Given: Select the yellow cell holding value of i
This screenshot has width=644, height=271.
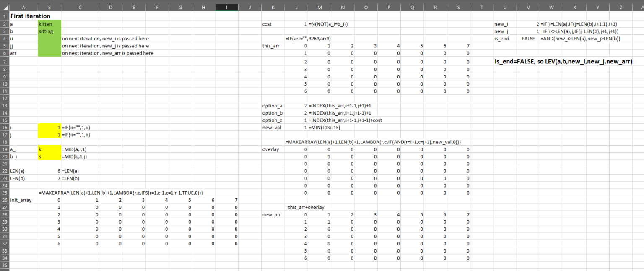Looking at the screenshot, I should click(49, 128).
